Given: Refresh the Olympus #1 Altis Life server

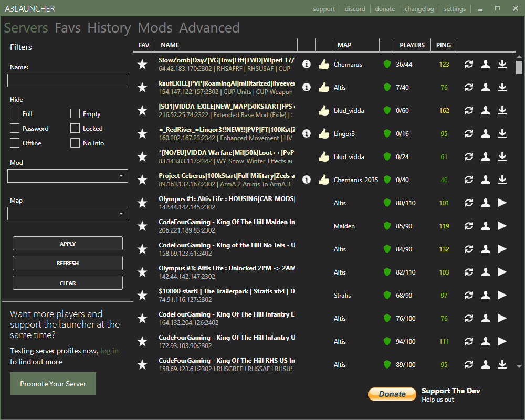Looking at the screenshot, I should [469, 203].
